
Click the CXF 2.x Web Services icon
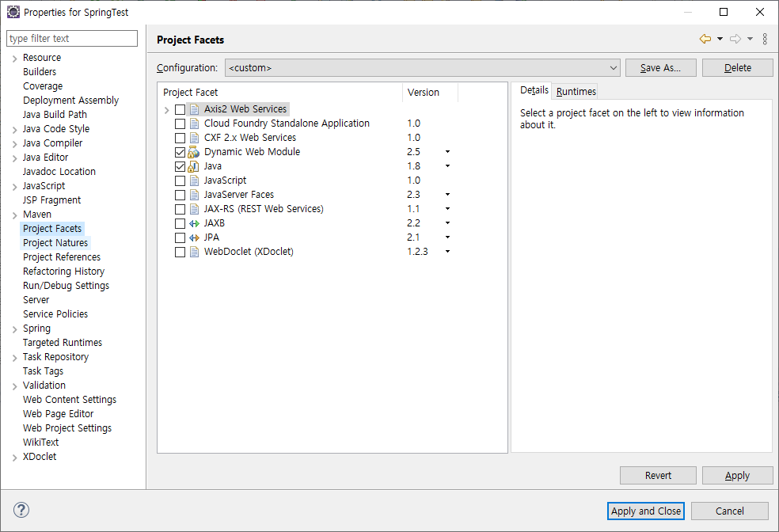point(194,138)
